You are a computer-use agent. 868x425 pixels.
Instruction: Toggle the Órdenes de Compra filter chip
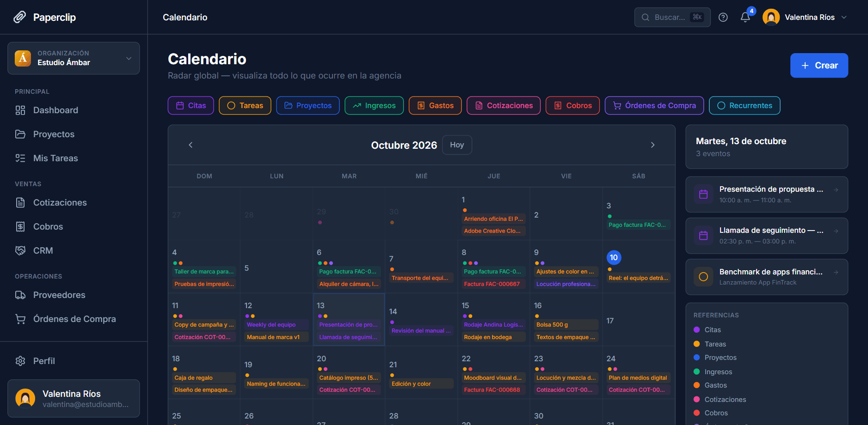654,105
